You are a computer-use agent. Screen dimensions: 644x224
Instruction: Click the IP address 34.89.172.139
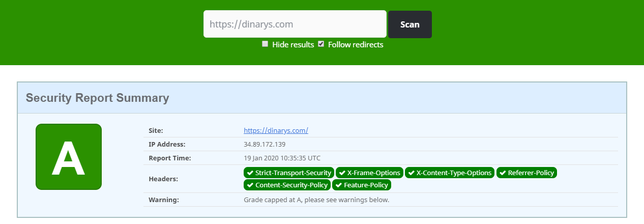(265, 144)
